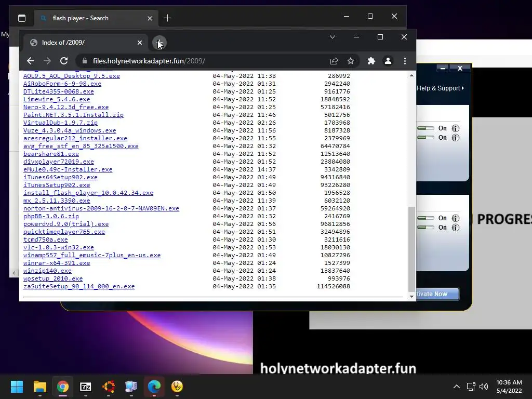Download install_flash_player_10.0.42.34.exe
This screenshot has width=532, height=399.
[x=88, y=193]
